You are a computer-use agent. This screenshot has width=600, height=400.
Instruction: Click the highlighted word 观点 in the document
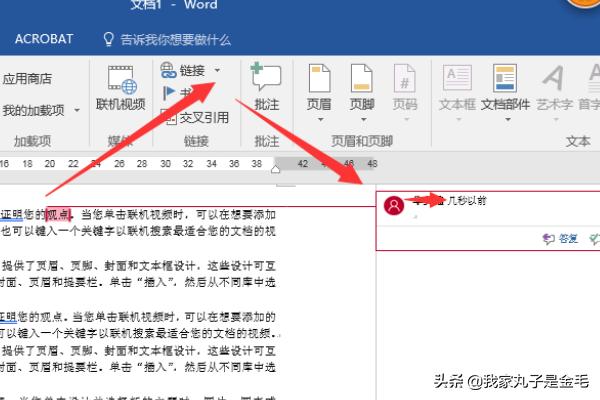pos(58,214)
